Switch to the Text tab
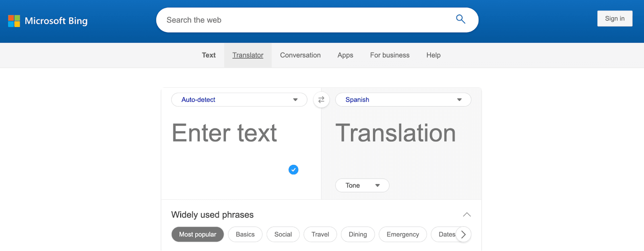 pos(208,55)
